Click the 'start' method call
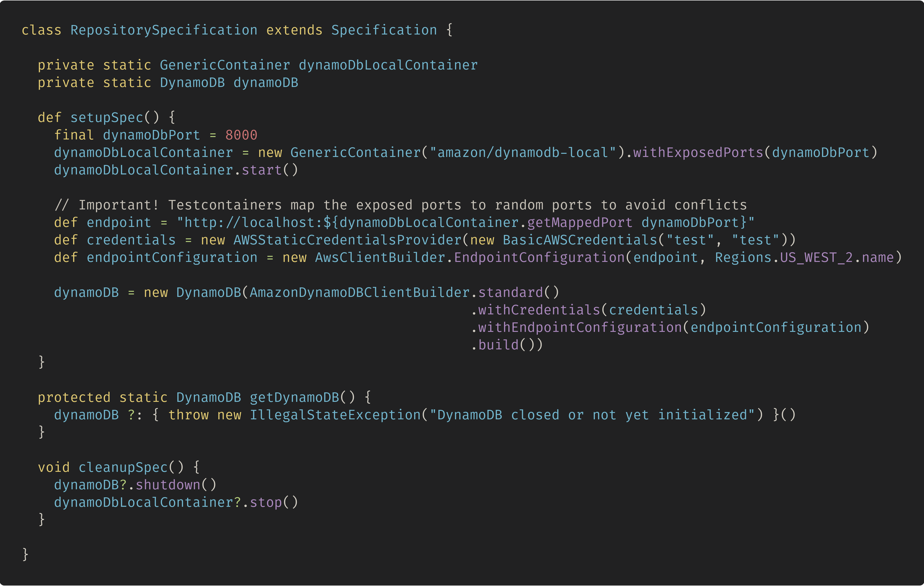 coord(262,170)
